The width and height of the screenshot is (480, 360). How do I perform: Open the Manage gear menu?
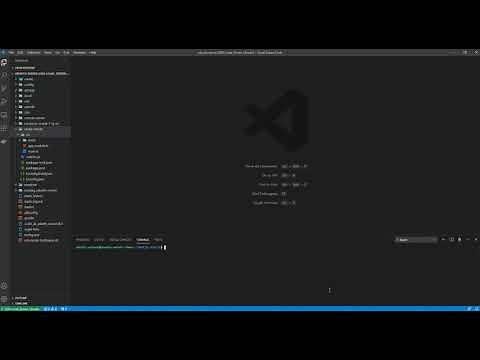point(4,299)
